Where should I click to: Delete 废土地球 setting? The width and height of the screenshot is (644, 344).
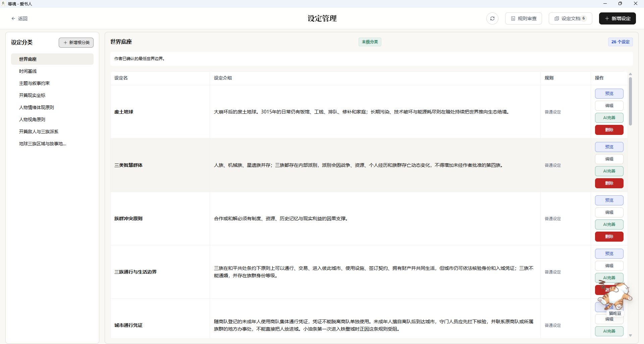point(609,130)
